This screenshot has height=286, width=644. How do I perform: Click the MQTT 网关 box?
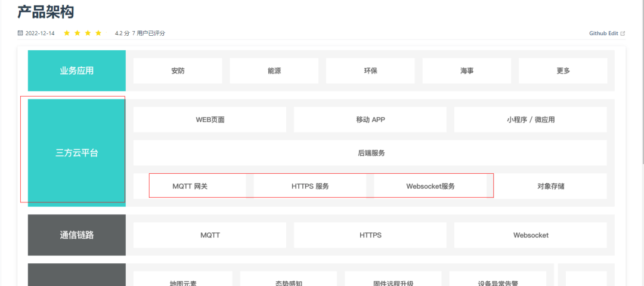[190, 186]
